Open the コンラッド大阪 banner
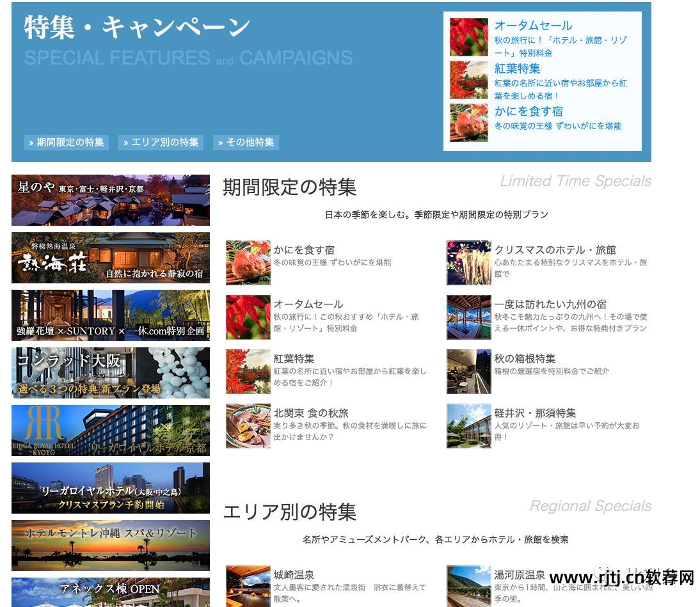 (x=111, y=373)
